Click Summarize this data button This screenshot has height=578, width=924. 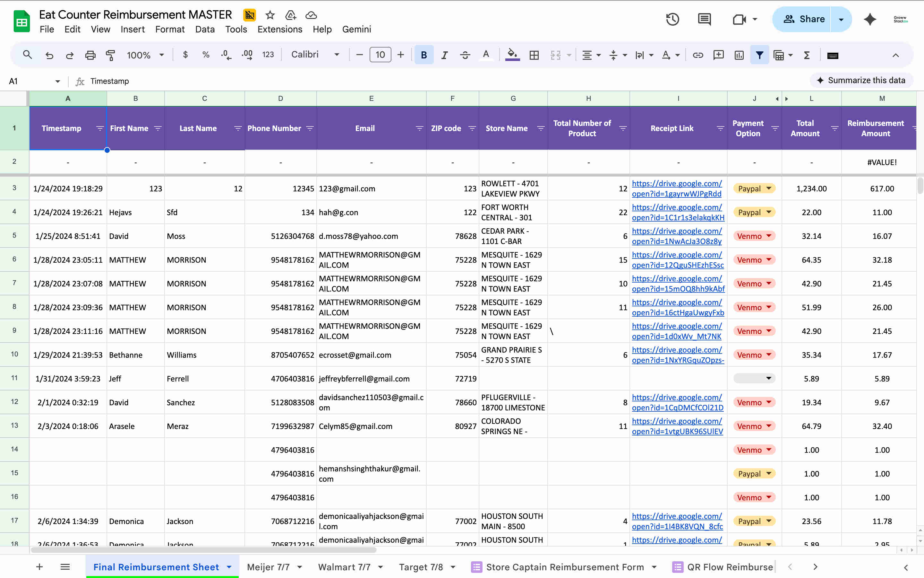(x=861, y=80)
